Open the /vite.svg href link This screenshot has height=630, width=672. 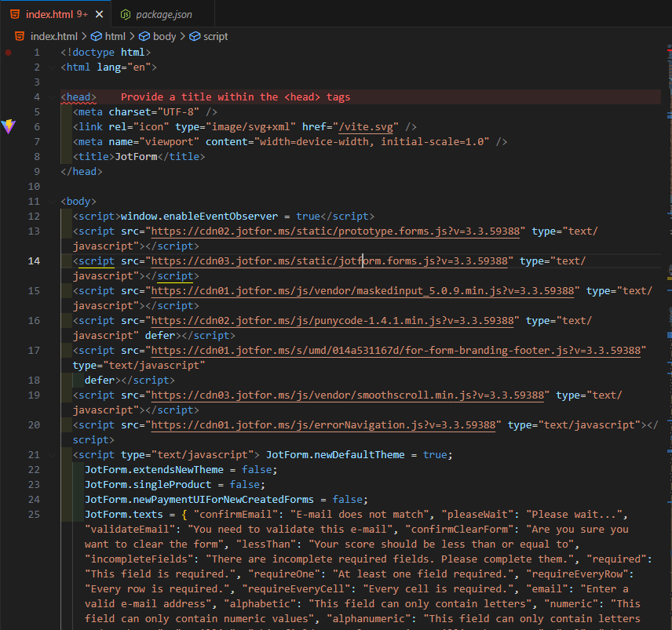pos(366,127)
